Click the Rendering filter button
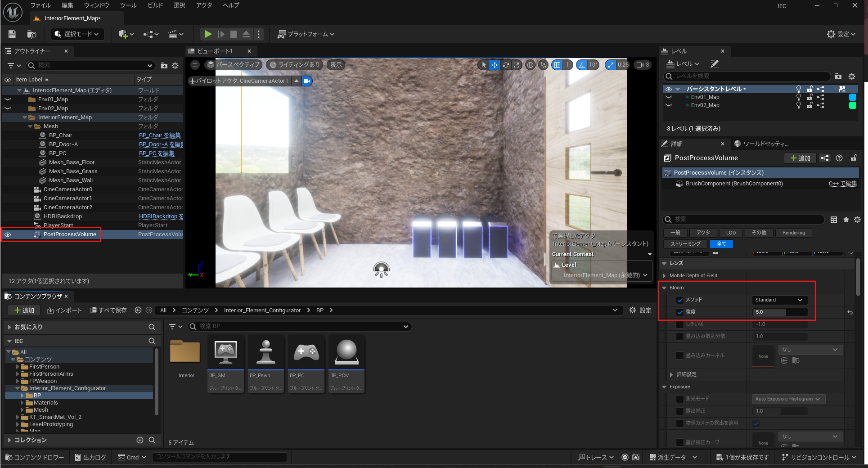The image size is (868, 468). (x=793, y=233)
